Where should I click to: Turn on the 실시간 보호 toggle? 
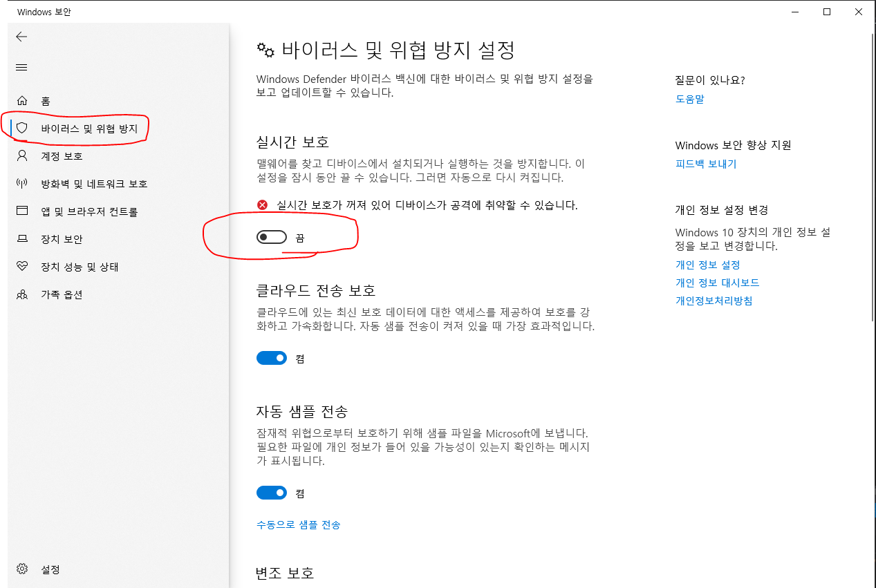271,237
